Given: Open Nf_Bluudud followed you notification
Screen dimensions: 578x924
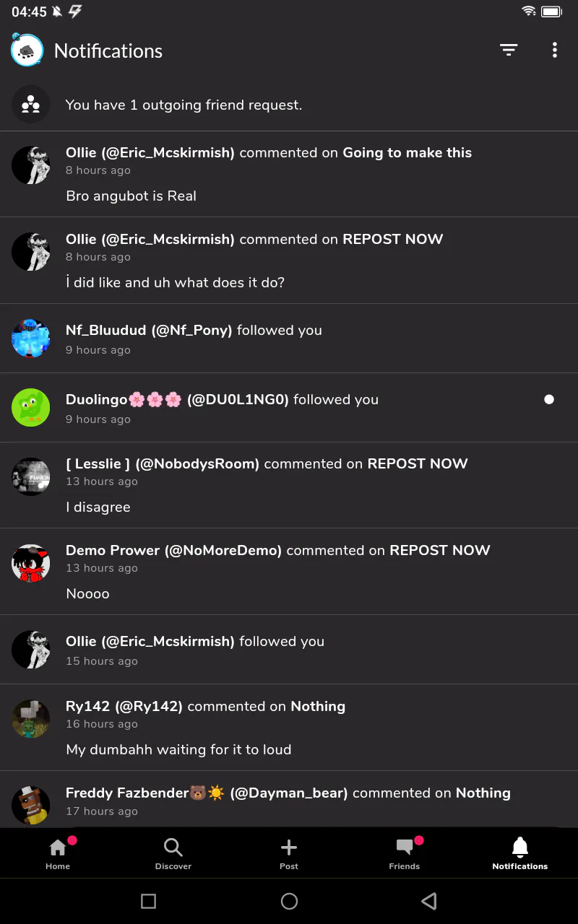Looking at the screenshot, I should [289, 339].
